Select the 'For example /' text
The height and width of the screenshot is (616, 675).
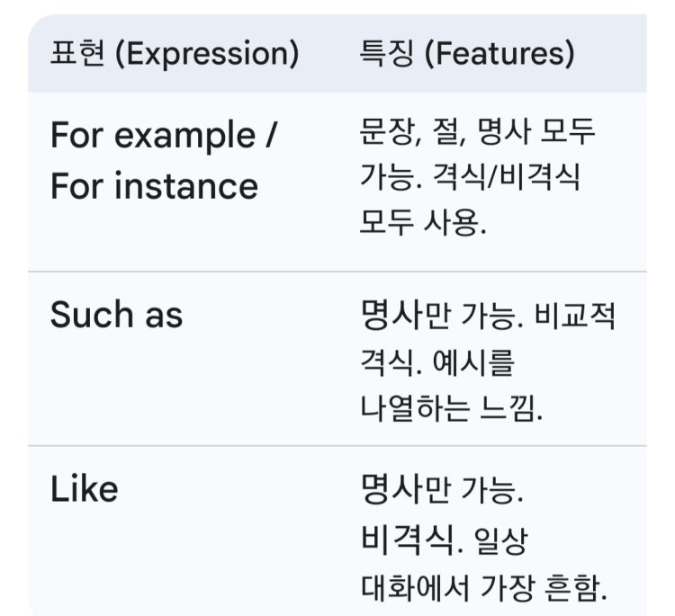coord(163,136)
